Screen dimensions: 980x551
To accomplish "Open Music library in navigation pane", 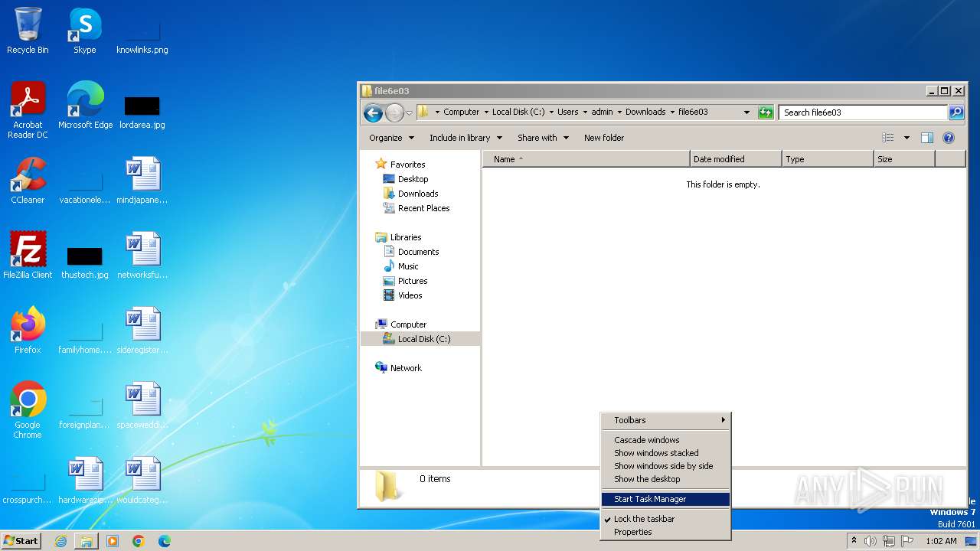I will point(408,266).
